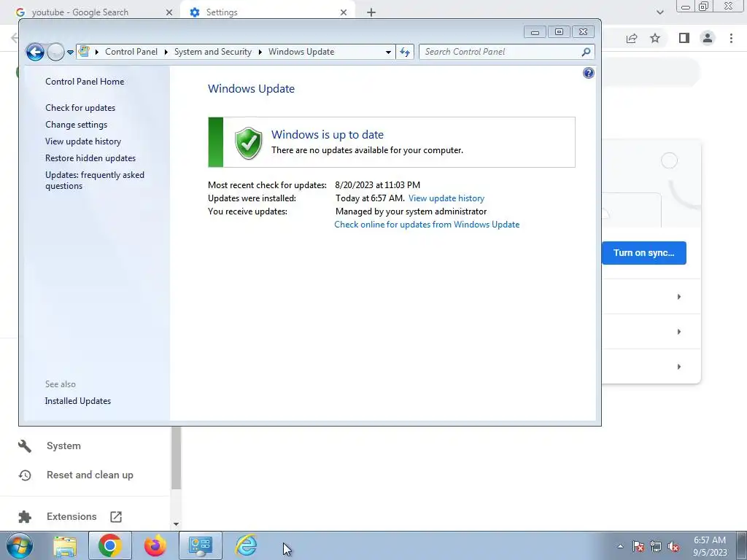This screenshot has width=747, height=560.
Task: Launch Internet Explorer from the taskbar
Action: 247,545
